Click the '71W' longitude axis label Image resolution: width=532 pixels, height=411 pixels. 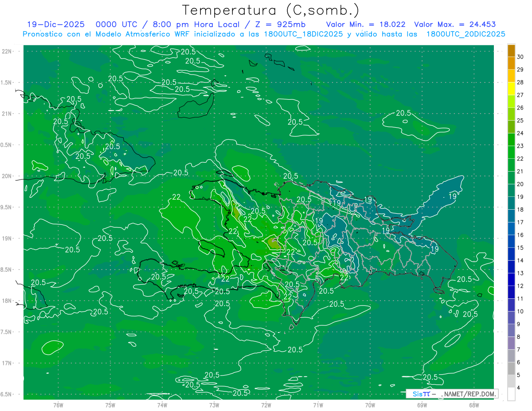318,404
